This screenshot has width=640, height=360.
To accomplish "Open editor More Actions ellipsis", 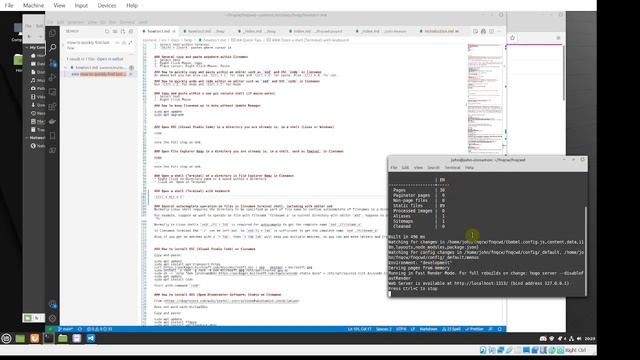I will coord(499,31).
